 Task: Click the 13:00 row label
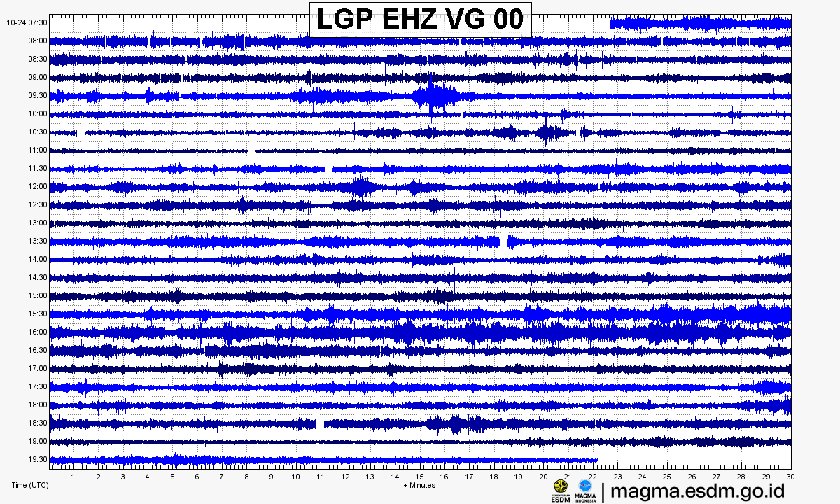point(38,223)
